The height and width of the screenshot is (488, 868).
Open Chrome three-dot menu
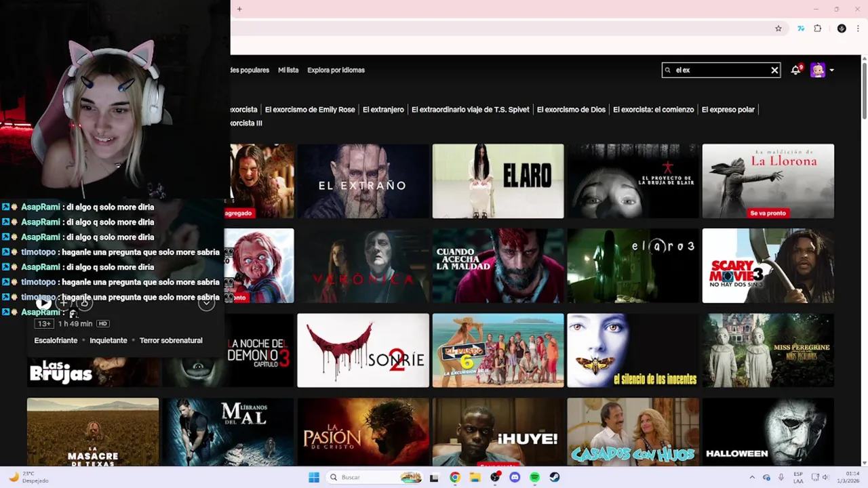(x=858, y=28)
